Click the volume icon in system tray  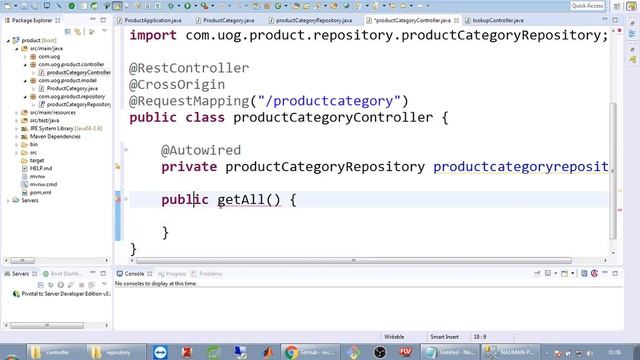point(589,353)
